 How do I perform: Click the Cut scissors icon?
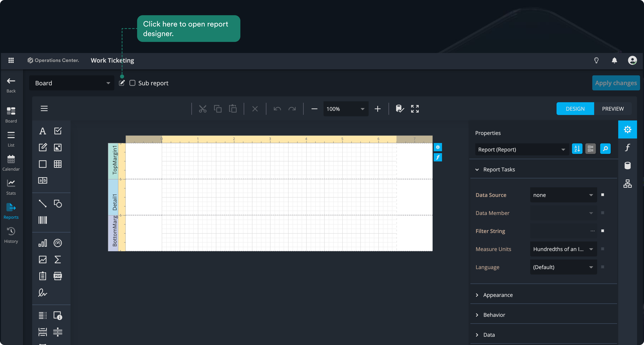(x=203, y=109)
